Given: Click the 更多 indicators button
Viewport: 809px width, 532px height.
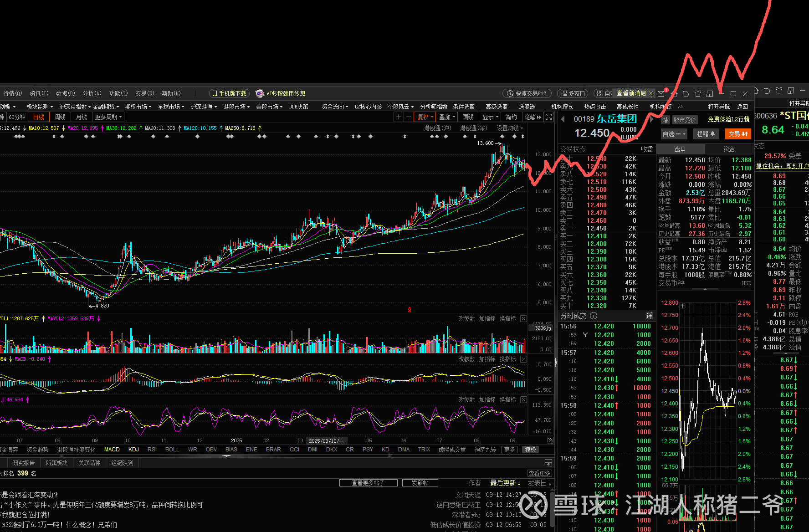Looking at the screenshot, I should 509,450.
